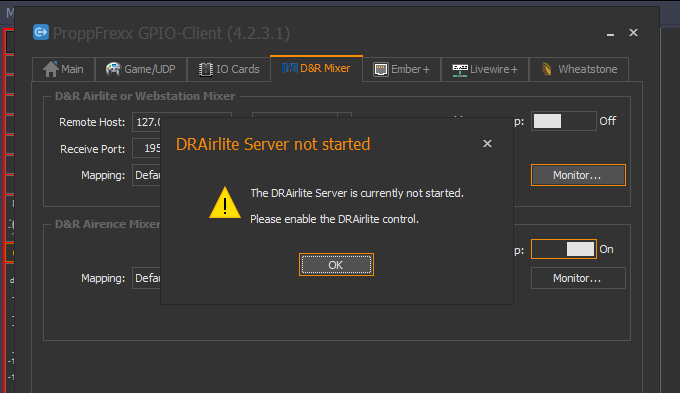This screenshot has height=393, width=680.
Task: Toggle the Airence mixer switch showing On
Action: coord(564,249)
